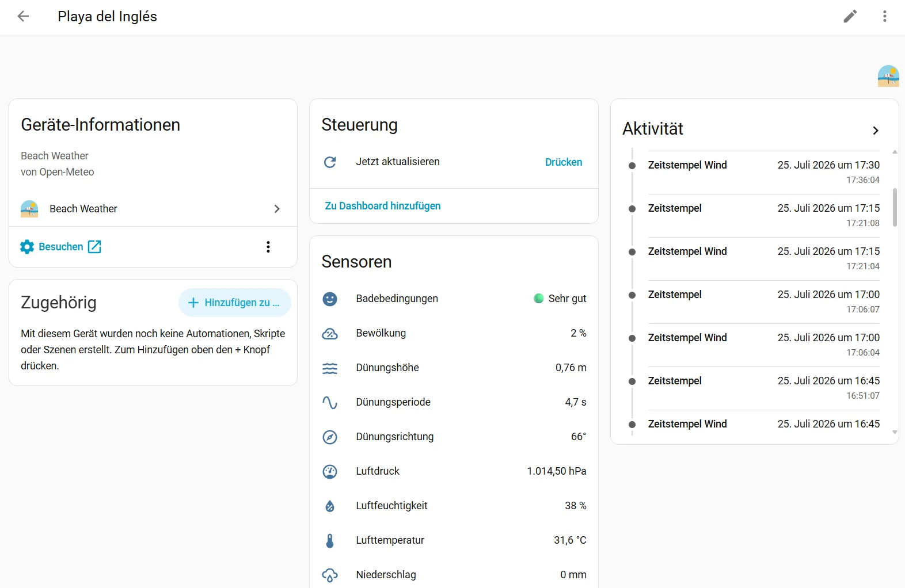Open the Bewölkung sensor entry

(454, 333)
